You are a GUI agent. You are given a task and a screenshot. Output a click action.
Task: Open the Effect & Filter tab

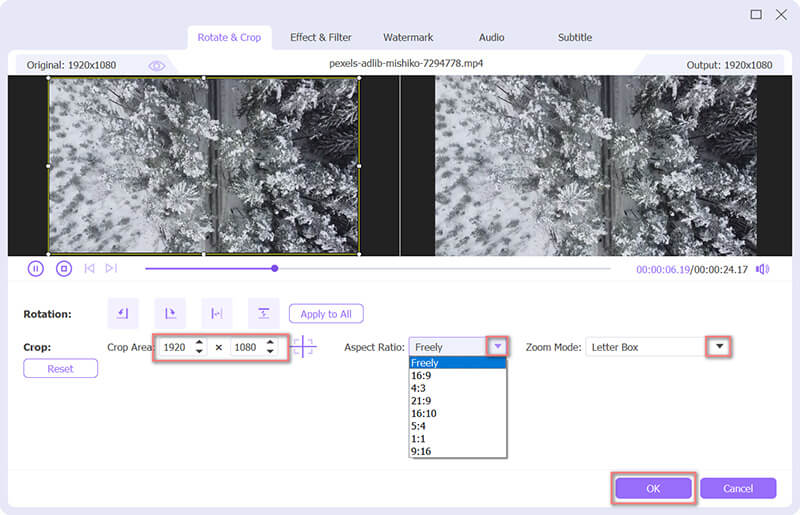320,37
